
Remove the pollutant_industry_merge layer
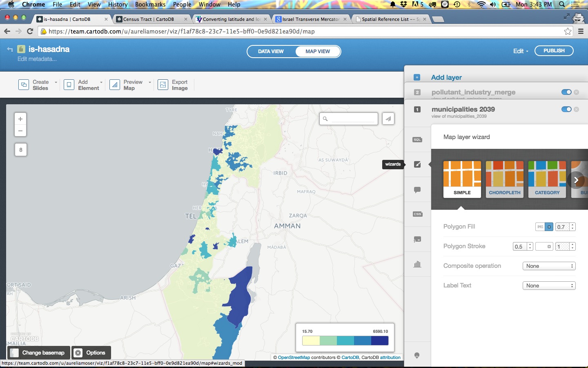click(576, 92)
